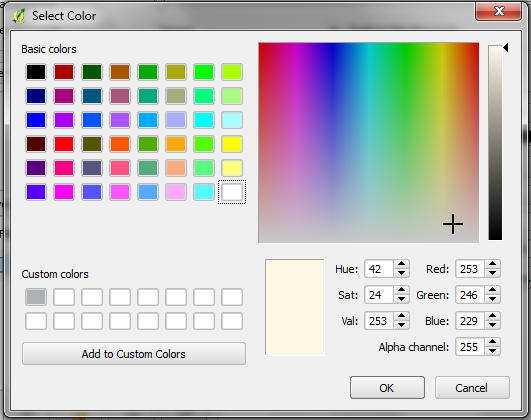This screenshot has width=531, height=420.
Task: Pick the light pink swatch in bottom row
Action: (x=176, y=192)
